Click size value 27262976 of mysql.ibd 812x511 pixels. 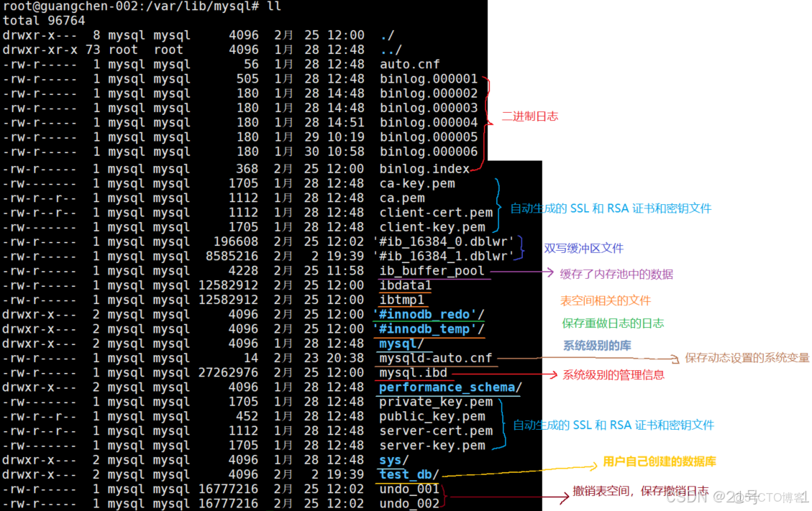click(x=228, y=372)
